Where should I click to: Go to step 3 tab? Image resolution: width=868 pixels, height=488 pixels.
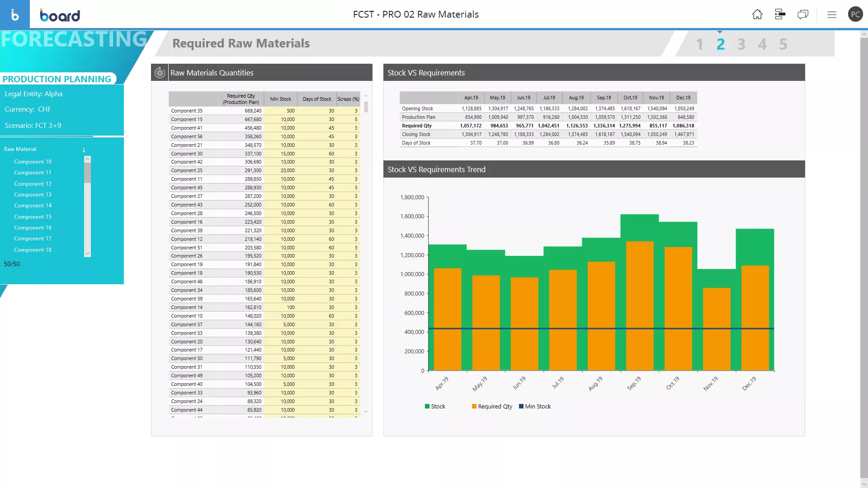click(x=741, y=44)
